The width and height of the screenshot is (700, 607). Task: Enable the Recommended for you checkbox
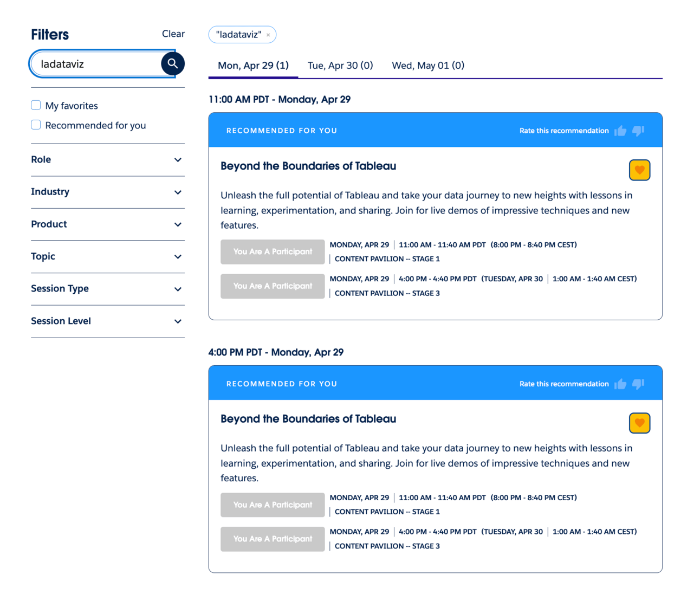tap(36, 125)
